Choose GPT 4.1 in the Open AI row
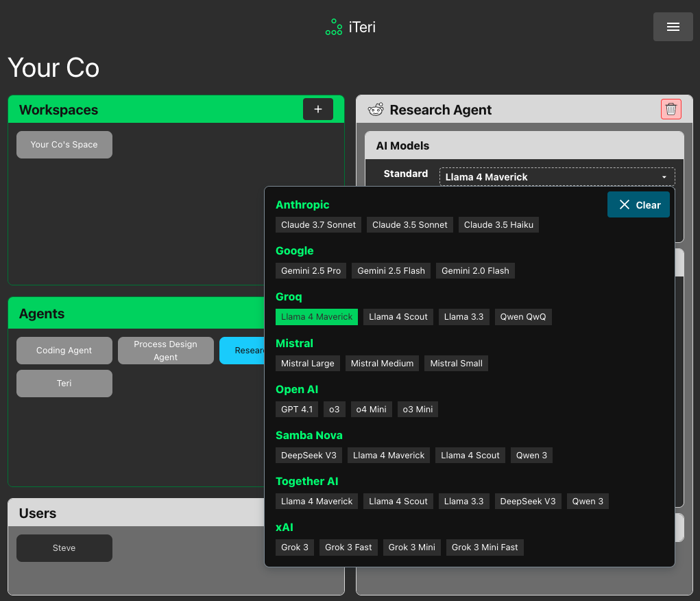Image resolution: width=700 pixels, height=601 pixels. (296, 409)
